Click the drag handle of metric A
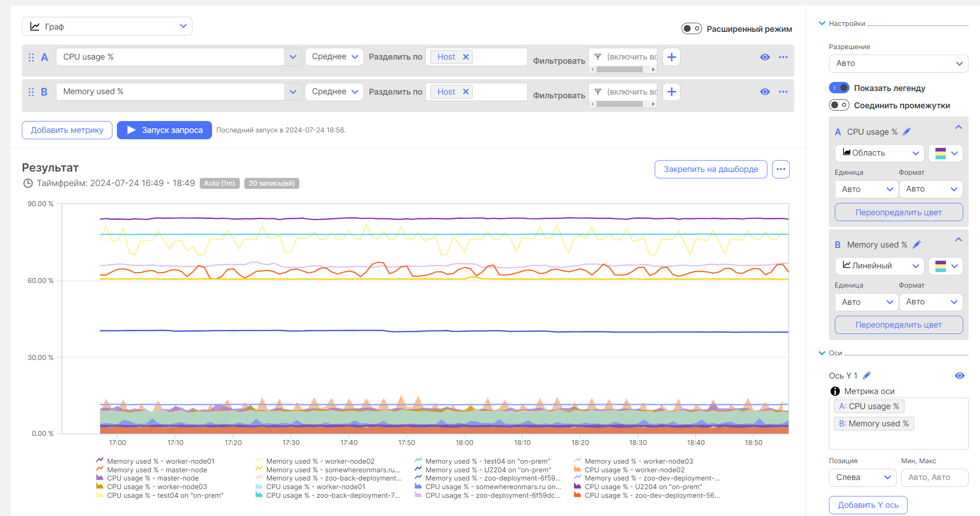Viewport: 980px width, 516px height. point(31,57)
